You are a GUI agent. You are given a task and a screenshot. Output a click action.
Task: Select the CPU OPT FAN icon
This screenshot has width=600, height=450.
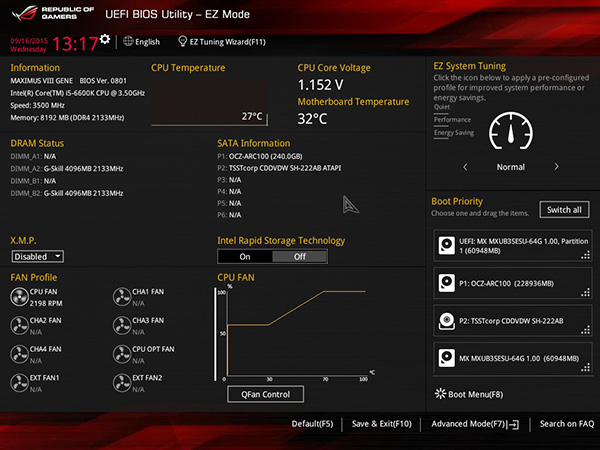122,354
